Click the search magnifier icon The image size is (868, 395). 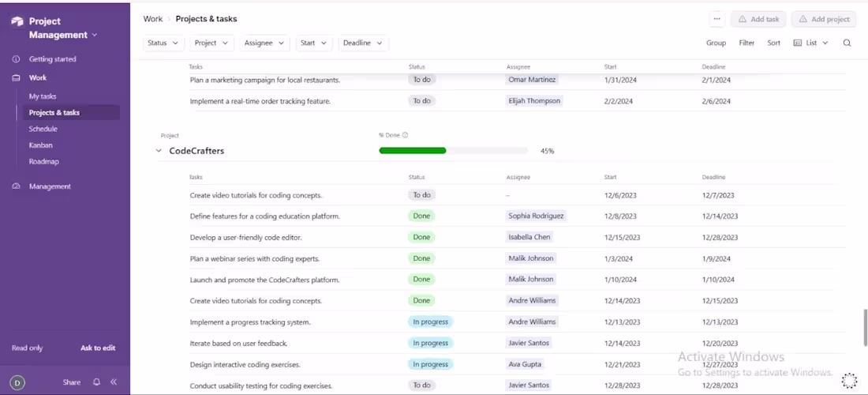847,43
